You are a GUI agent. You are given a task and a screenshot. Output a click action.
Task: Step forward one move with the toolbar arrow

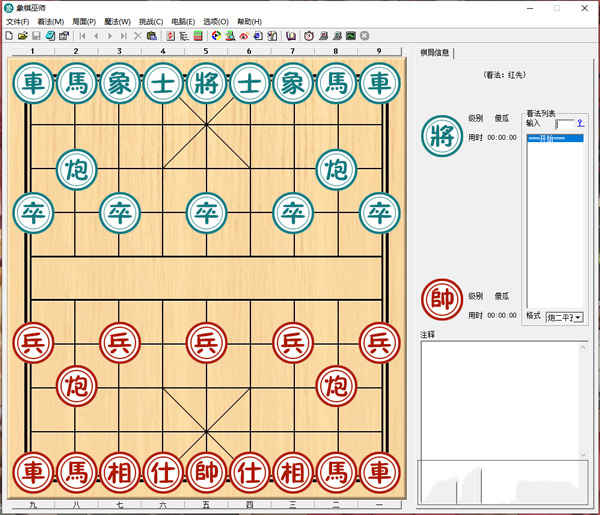(x=110, y=36)
